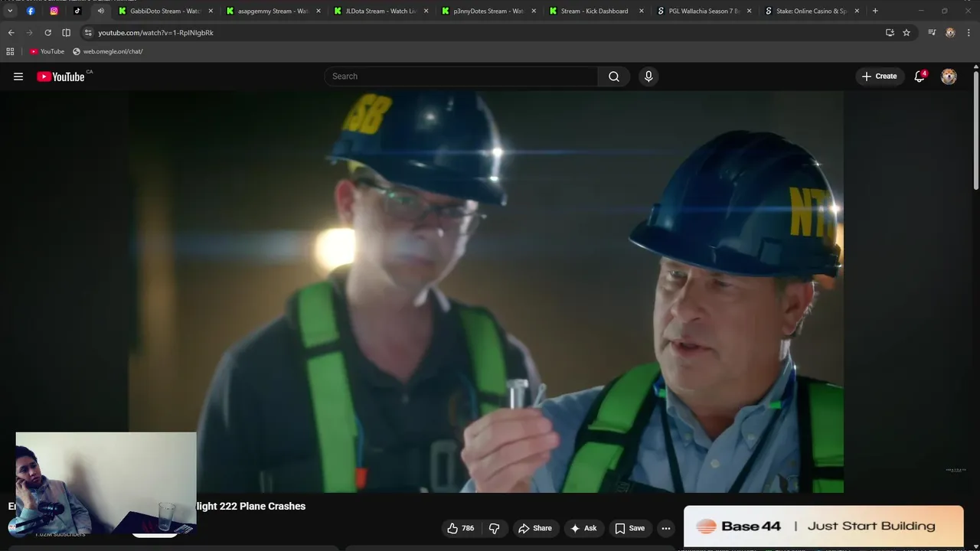Screen dimensions: 980x551
Task: Mute the audio-playing YouTube tab
Action: (100, 11)
